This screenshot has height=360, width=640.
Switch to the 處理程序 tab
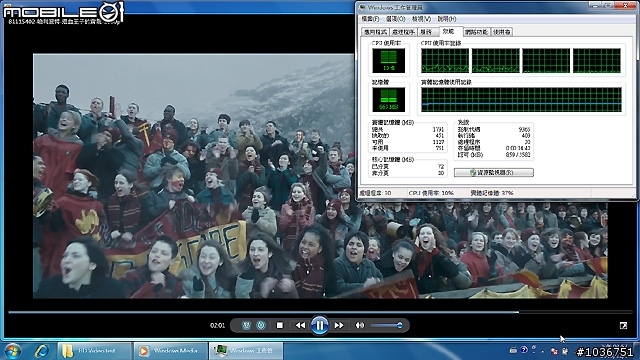403,32
